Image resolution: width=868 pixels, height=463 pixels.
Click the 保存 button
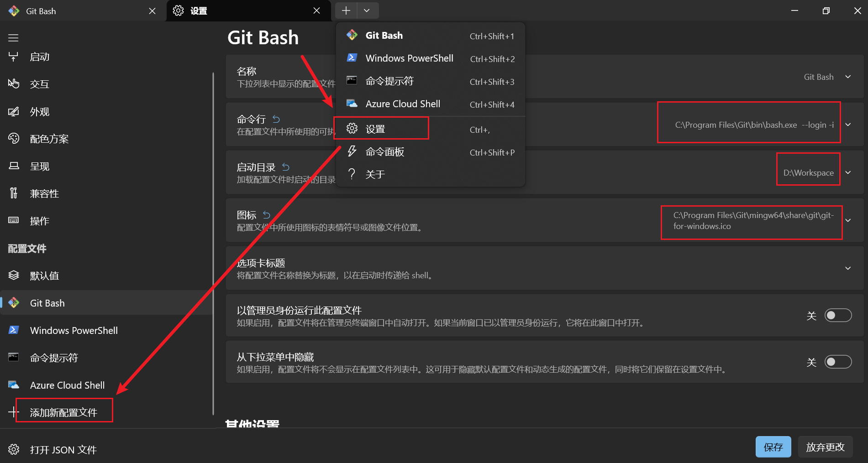[773, 447]
